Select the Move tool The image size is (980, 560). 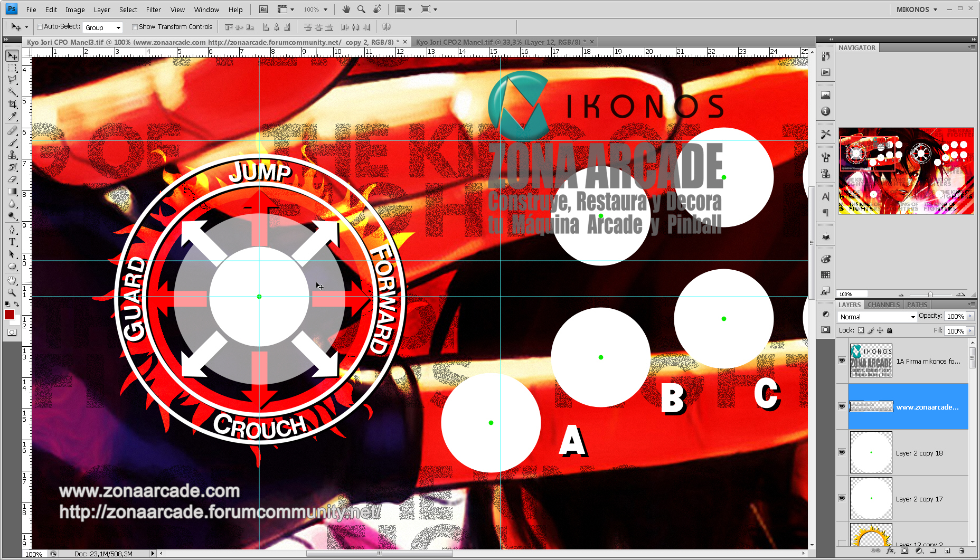(12, 55)
